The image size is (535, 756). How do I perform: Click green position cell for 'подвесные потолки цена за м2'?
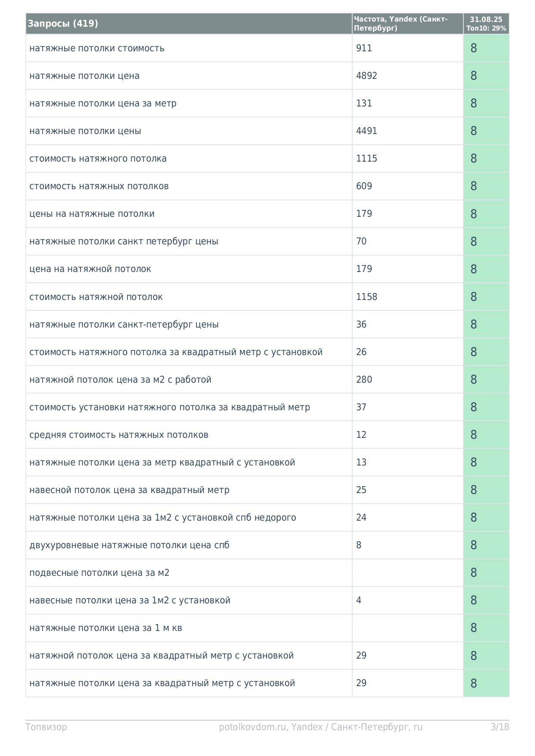[x=486, y=573]
